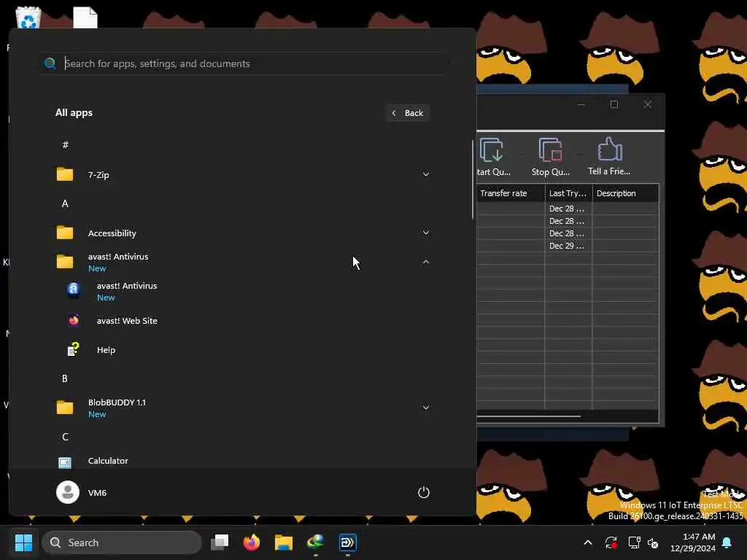The image size is (747, 560).
Task: Launch avast! Antivirus app icon
Action: (x=74, y=290)
